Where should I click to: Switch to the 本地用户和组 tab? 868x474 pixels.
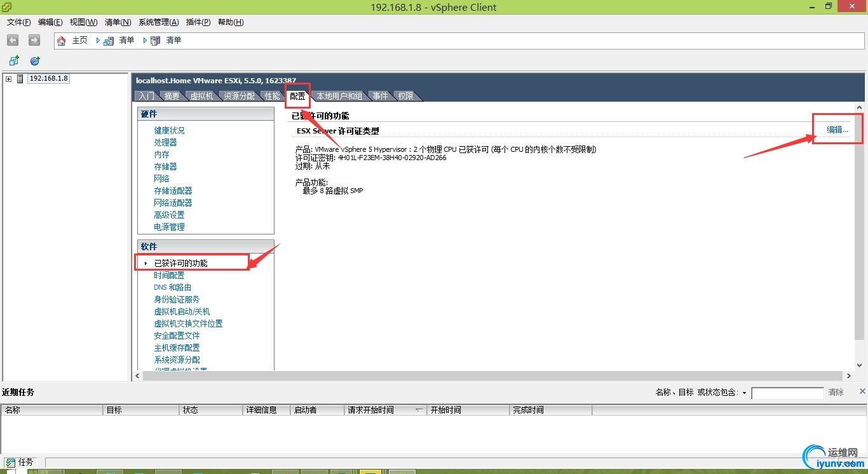[x=339, y=96]
